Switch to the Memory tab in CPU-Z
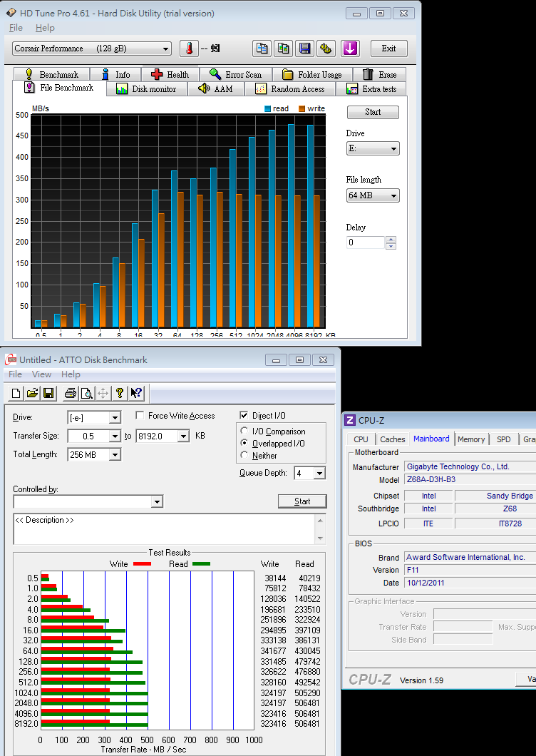This screenshot has height=756, width=536. (x=471, y=439)
